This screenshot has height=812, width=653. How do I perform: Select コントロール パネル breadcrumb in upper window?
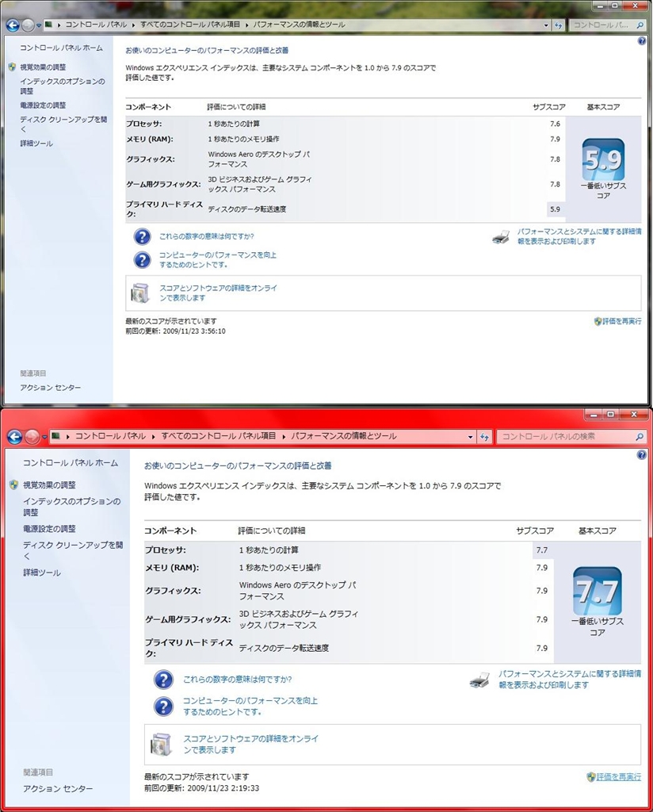pyautogui.click(x=96, y=25)
